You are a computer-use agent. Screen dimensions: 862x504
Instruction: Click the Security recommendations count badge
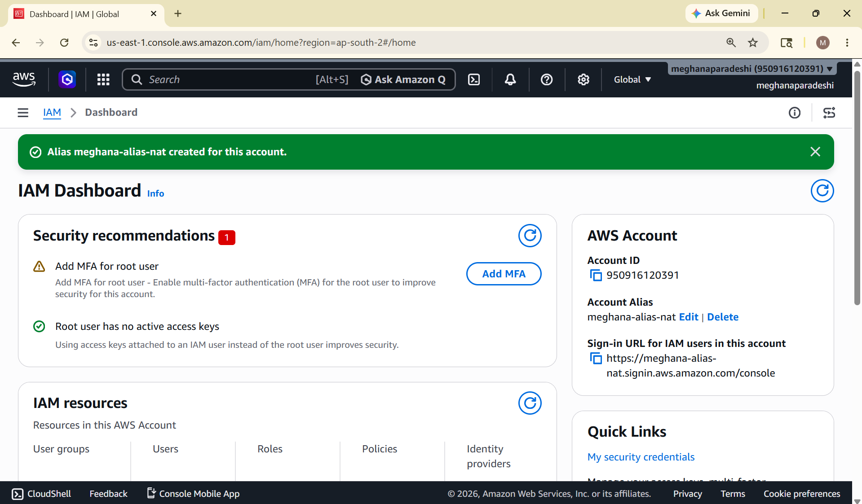pyautogui.click(x=227, y=237)
